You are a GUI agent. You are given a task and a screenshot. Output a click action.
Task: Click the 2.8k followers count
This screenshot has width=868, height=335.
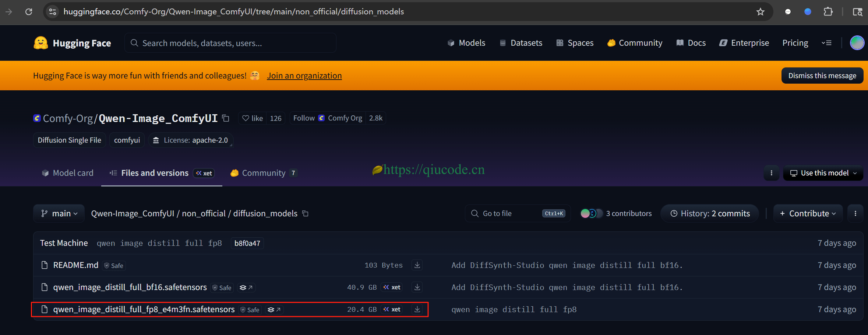pyautogui.click(x=376, y=118)
